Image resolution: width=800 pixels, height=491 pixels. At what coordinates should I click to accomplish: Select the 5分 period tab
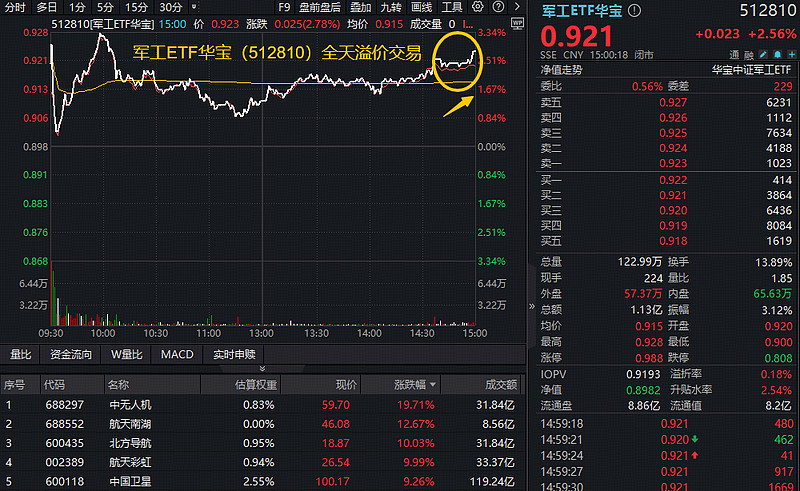tap(105, 7)
